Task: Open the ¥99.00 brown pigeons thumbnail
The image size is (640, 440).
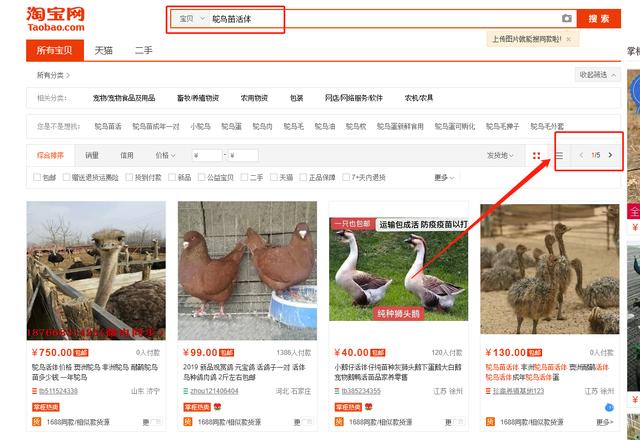Action: click(x=247, y=271)
